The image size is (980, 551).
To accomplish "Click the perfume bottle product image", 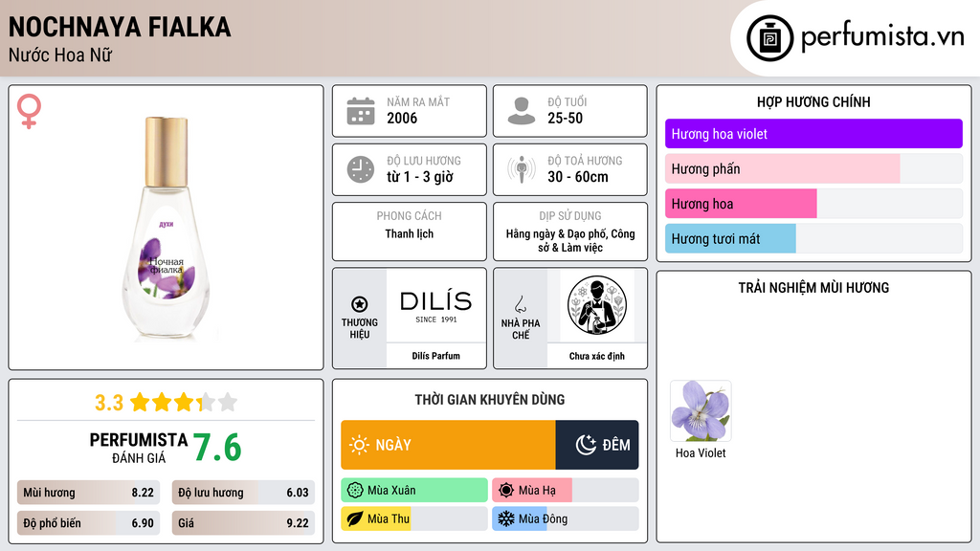I will (167, 228).
